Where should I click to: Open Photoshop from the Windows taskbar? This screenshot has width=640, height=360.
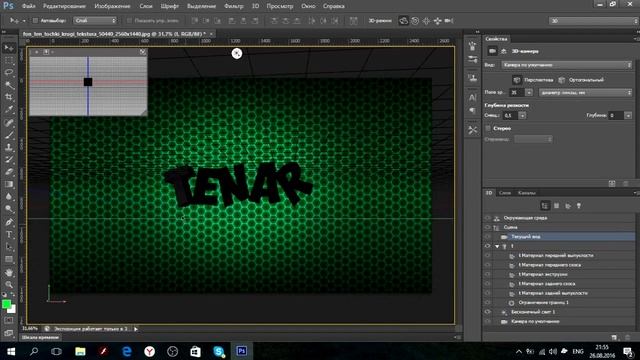point(242,351)
